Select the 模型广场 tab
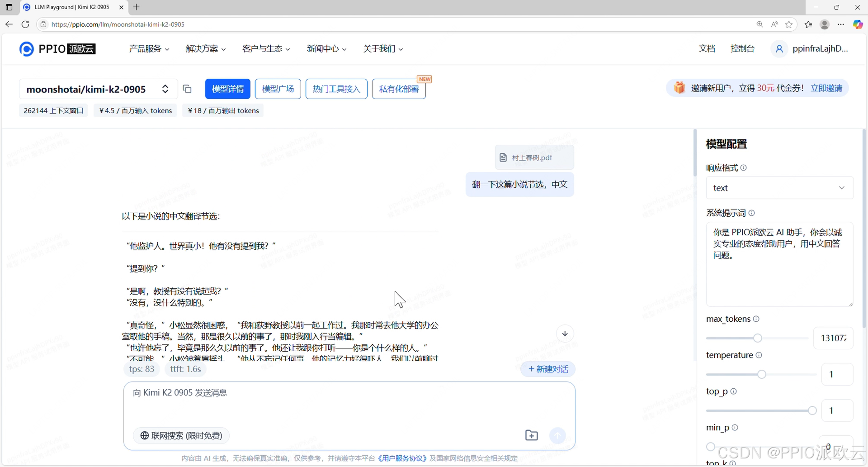Screen dimensions: 868x467 tap(278, 89)
